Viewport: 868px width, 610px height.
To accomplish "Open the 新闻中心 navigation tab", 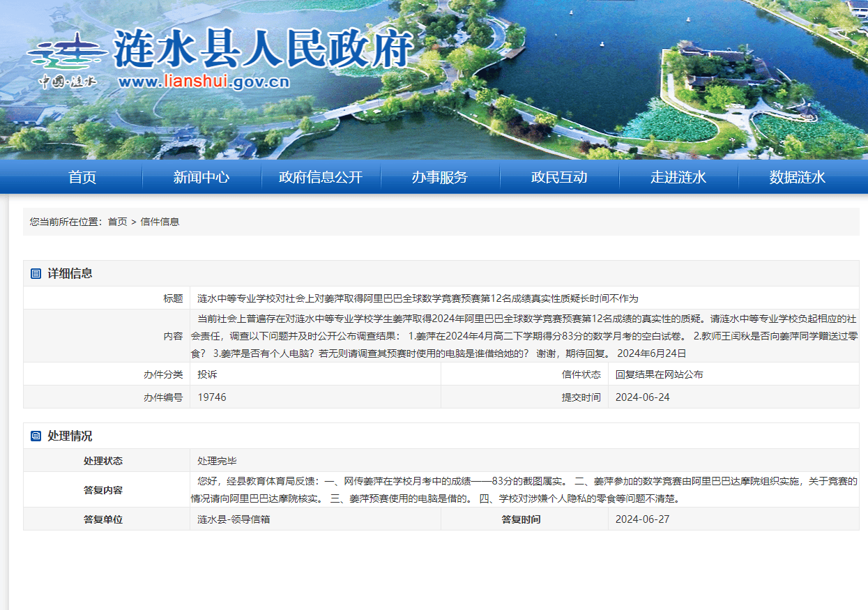I will 201,177.
